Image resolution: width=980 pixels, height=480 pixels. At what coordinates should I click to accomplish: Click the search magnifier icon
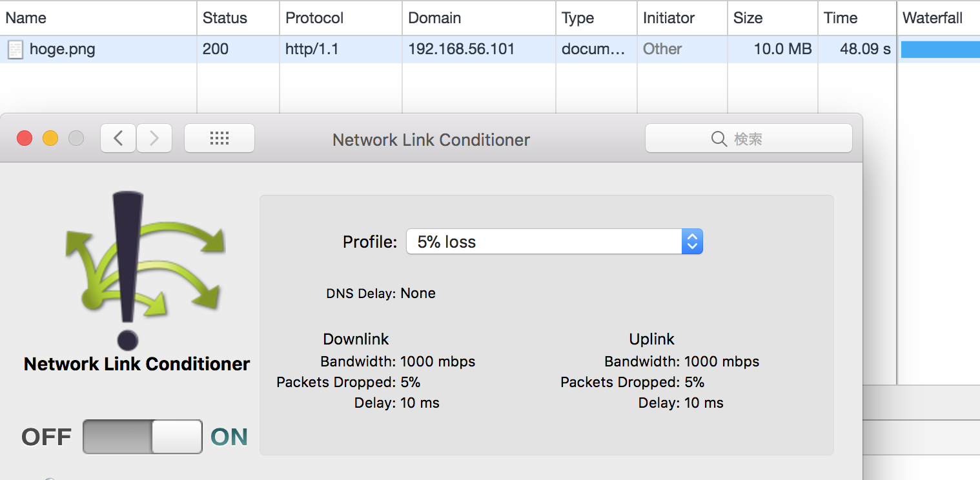click(719, 139)
